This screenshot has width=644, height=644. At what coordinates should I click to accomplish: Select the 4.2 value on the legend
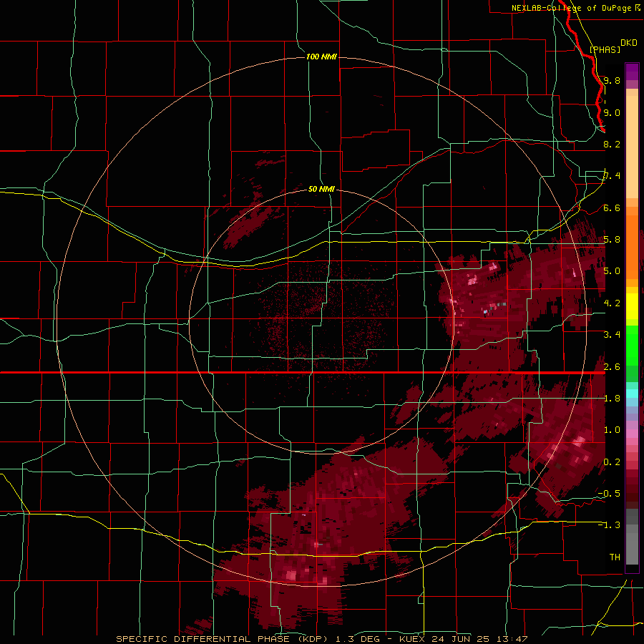click(x=612, y=303)
